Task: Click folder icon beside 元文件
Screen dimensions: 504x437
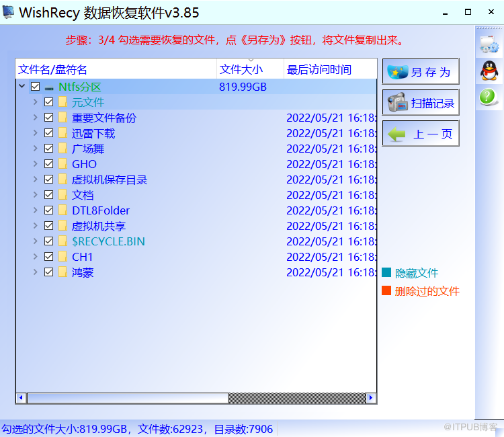Action: pos(62,102)
